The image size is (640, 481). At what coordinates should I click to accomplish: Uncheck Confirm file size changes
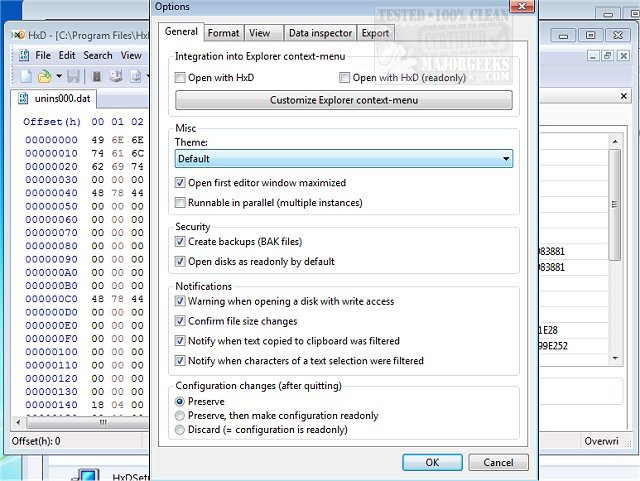tap(180, 321)
